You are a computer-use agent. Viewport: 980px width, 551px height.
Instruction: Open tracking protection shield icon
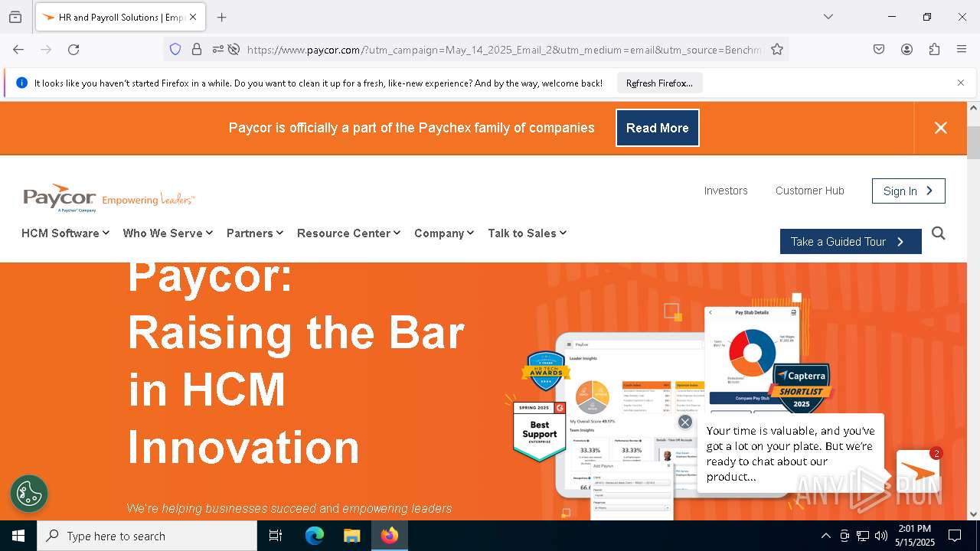tap(175, 49)
